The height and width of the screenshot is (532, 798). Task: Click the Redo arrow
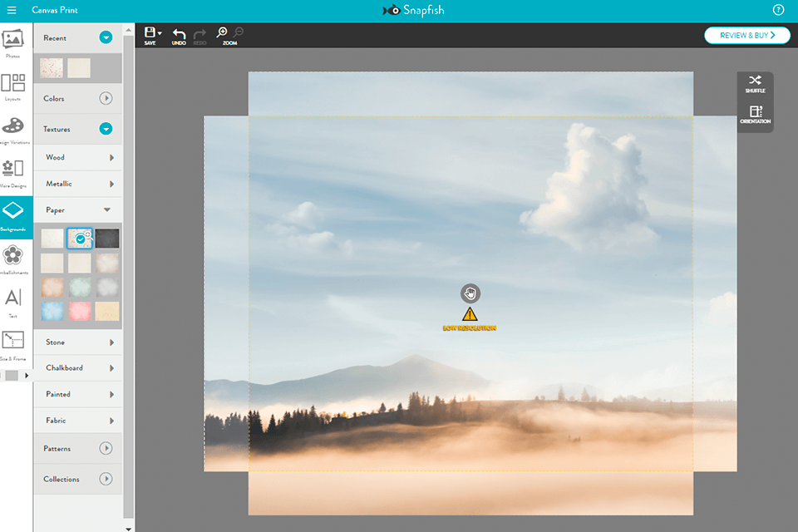click(x=200, y=36)
